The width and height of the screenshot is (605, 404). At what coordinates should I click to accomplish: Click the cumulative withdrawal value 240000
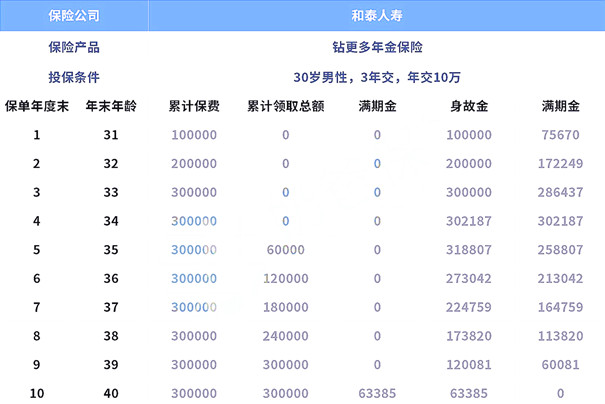click(286, 336)
